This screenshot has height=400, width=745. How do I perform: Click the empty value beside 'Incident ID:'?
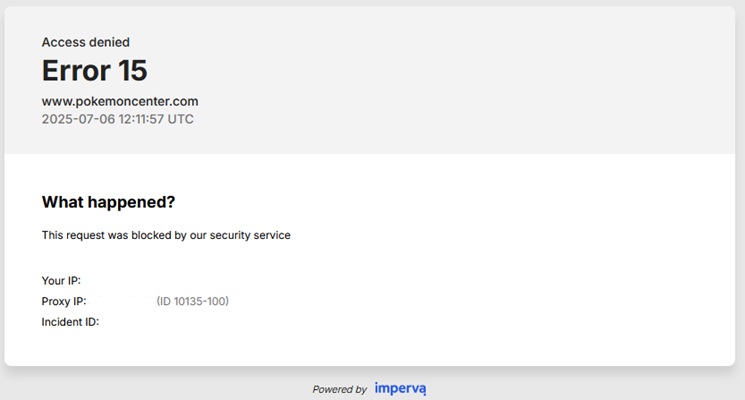(130, 322)
